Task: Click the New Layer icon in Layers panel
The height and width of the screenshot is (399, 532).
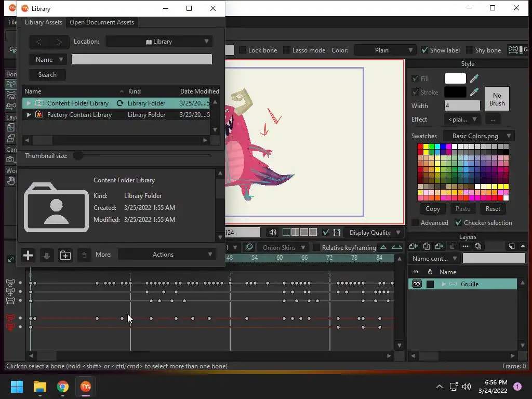Action: coord(413,246)
